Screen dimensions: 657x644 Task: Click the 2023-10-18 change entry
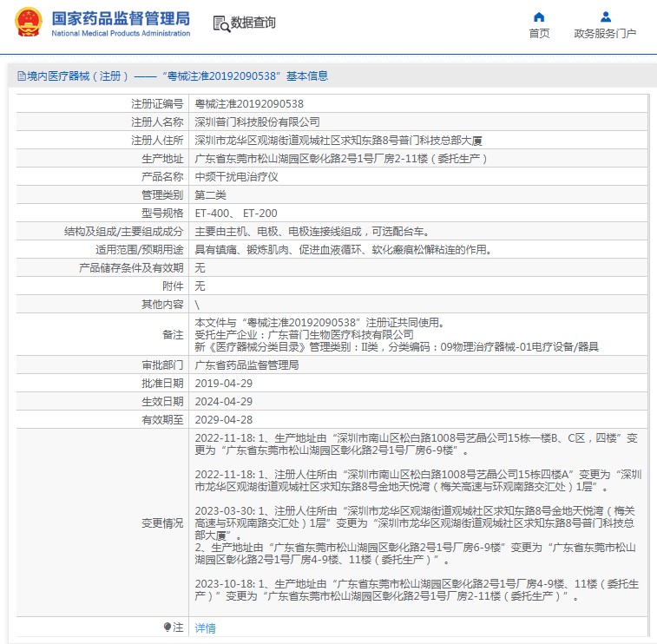click(x=417, y=590)
